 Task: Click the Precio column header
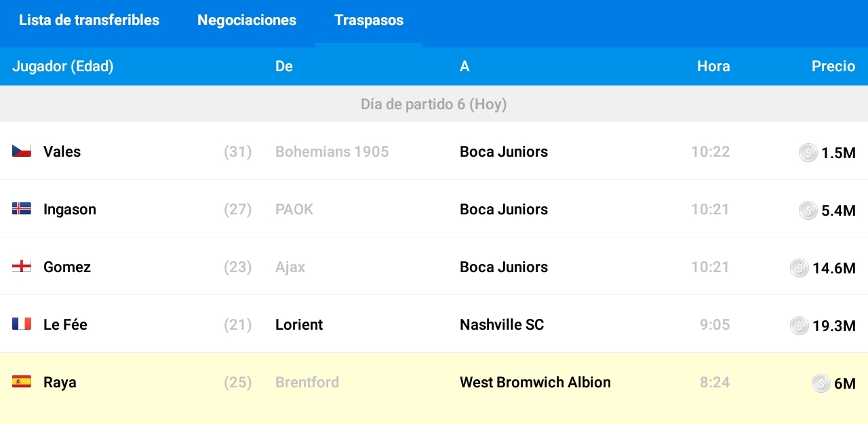click(833, 66)
